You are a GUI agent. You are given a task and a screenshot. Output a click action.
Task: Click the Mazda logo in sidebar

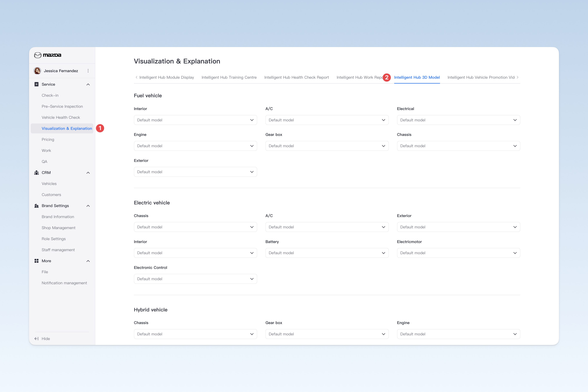[x=47, y=55]
